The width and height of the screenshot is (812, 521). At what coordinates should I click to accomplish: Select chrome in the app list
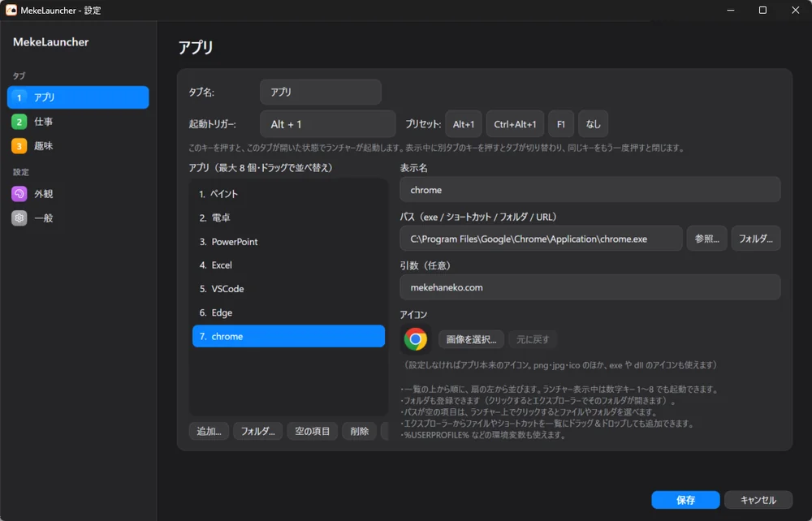(288, 336)
